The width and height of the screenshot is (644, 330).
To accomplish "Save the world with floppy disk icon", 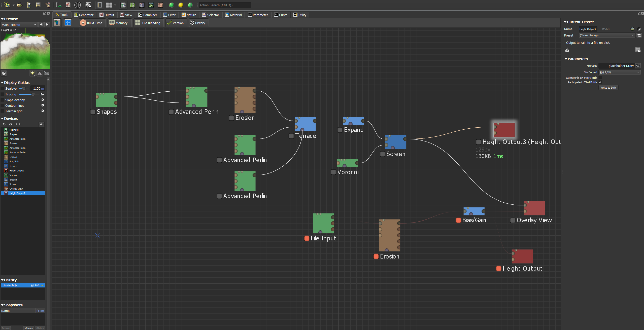I will 38,5.
